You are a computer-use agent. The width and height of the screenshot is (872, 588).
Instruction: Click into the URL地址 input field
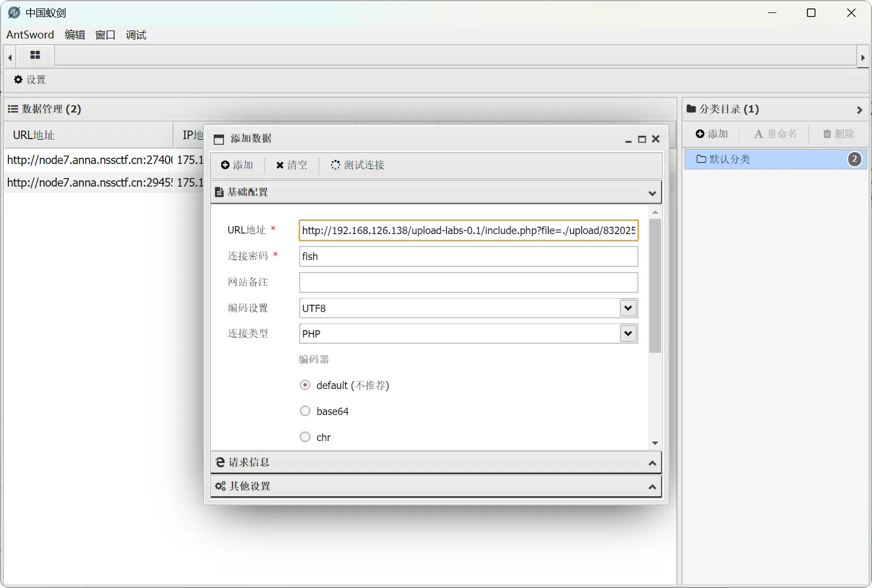click(469, 230)
